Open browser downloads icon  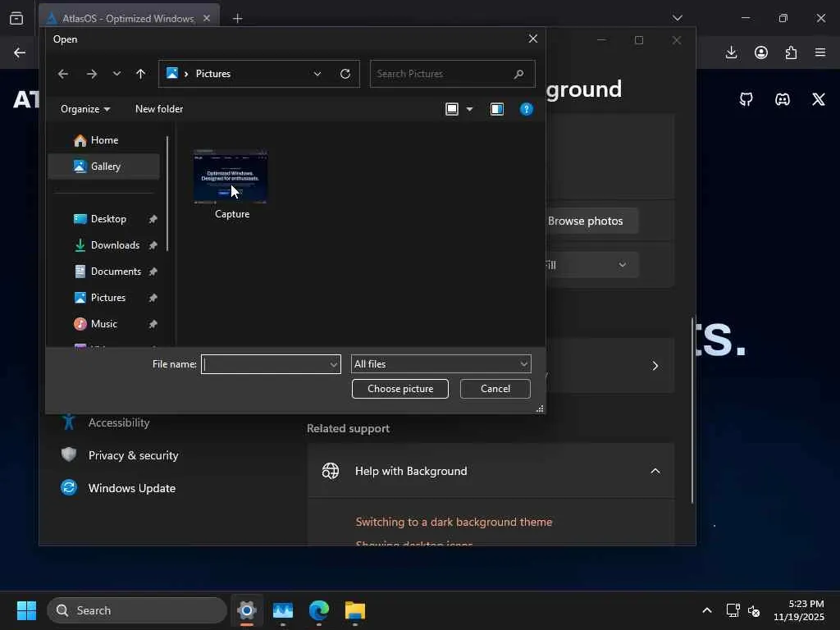pos(731,52)
